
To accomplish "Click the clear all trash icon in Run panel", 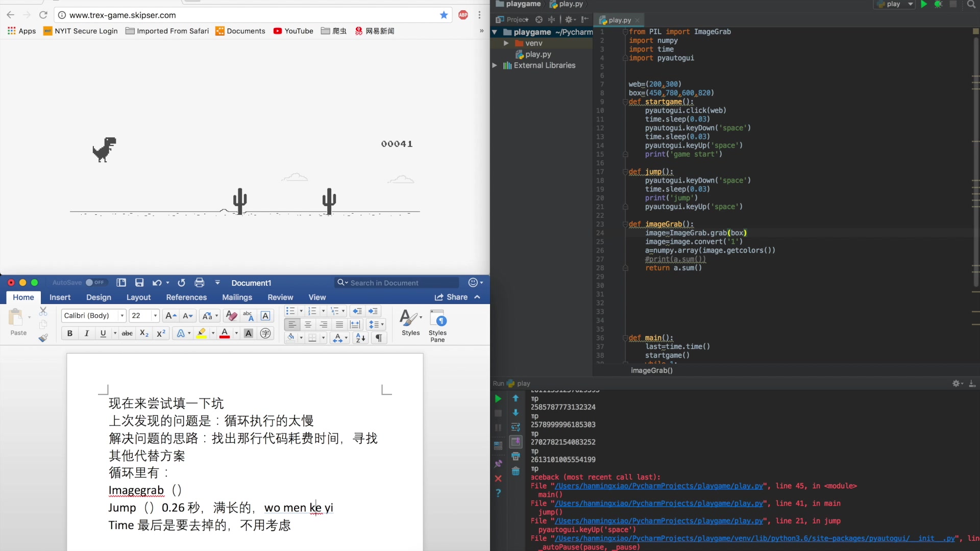I will click(x=516, y=471).
